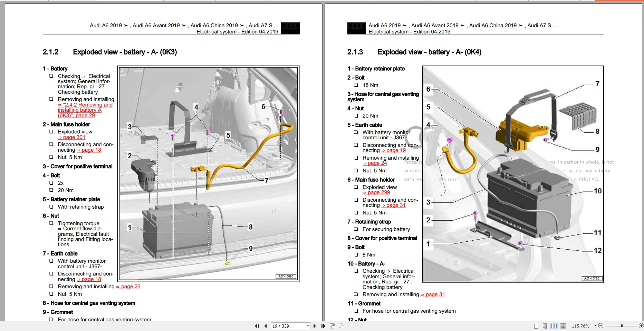This screenshot has width=644, height=331.
Task: Toggle two-page facing view
Action: click(554, 326)
